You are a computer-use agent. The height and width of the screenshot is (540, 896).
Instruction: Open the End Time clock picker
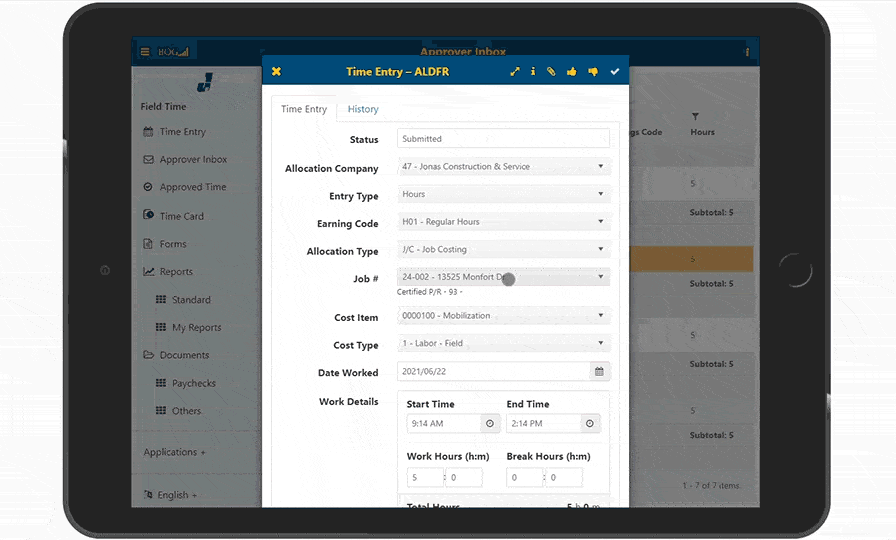(x=590, y=423)
